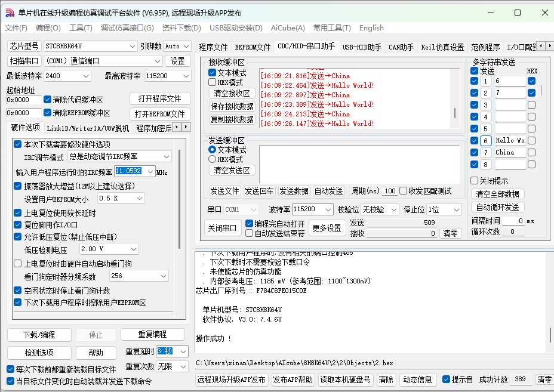This screenshot has width=554, height=392.
Task: Click the 检测选项 button
Action: click(x=39, y=353)
